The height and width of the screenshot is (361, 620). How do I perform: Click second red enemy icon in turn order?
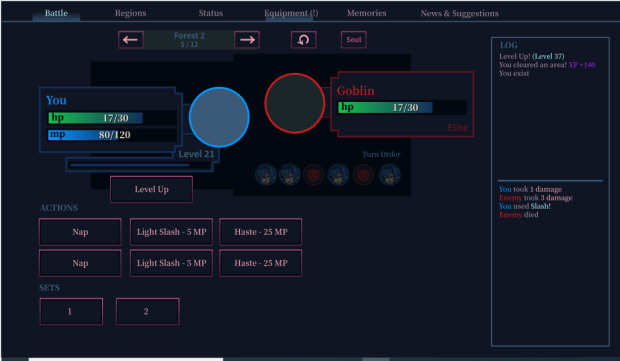click(363, 174)
